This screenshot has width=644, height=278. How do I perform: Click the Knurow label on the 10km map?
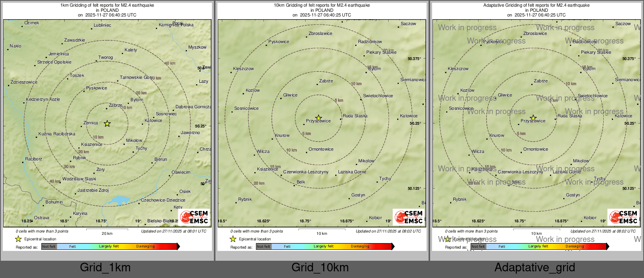tap(282, 135)
